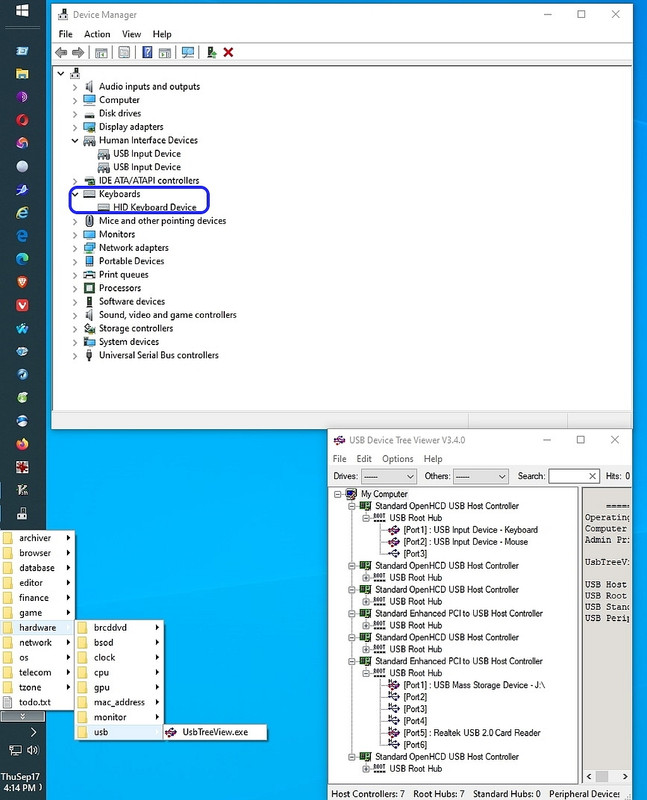This screenshot has width=647, height=800.
Task: Select the Monitors category icon
Action: (x=89, y=234)
